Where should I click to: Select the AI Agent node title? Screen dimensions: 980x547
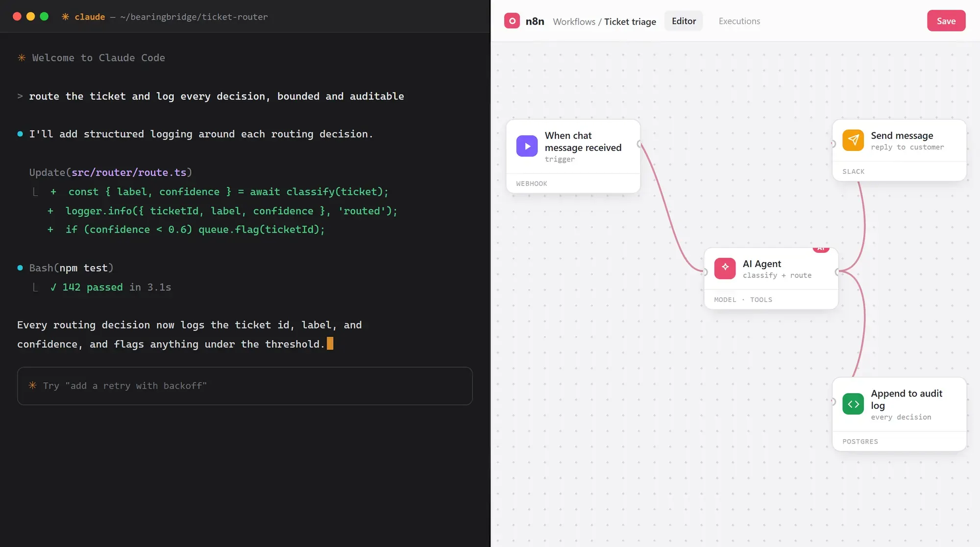click(x=761, y=263)
